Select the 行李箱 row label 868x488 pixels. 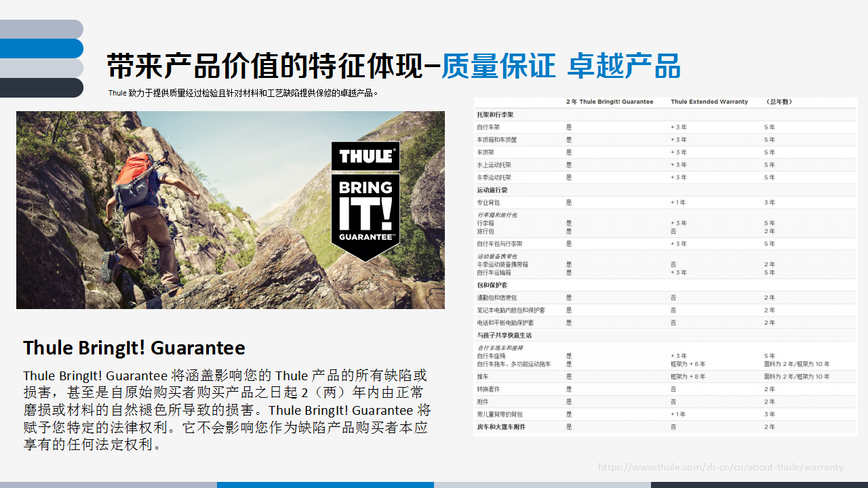(x=486, y=223)
